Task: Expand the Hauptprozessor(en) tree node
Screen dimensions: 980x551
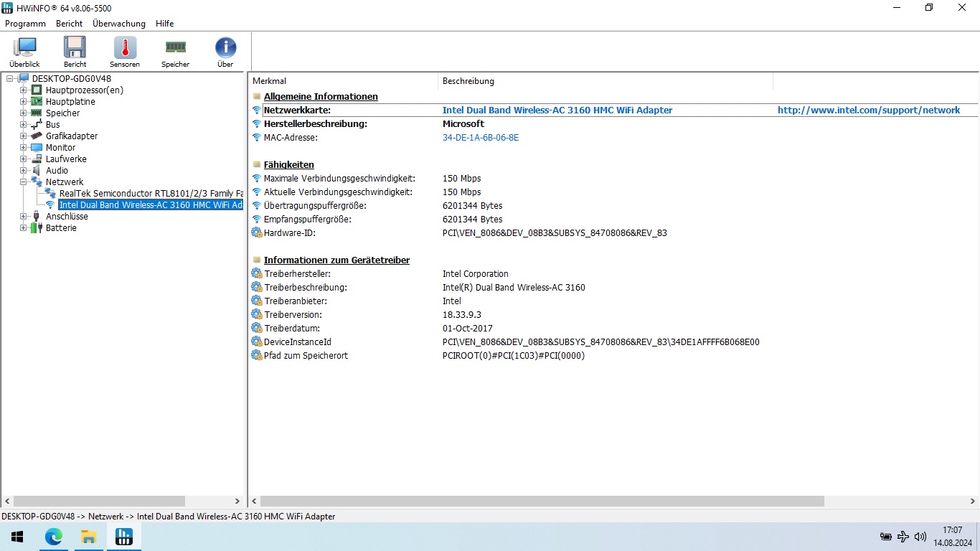Action: click(x=24, y=90)
